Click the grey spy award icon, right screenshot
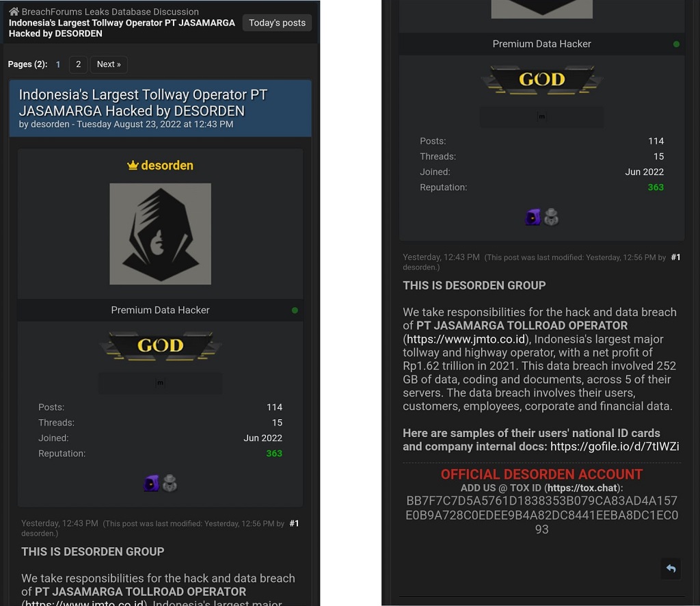 552,217
